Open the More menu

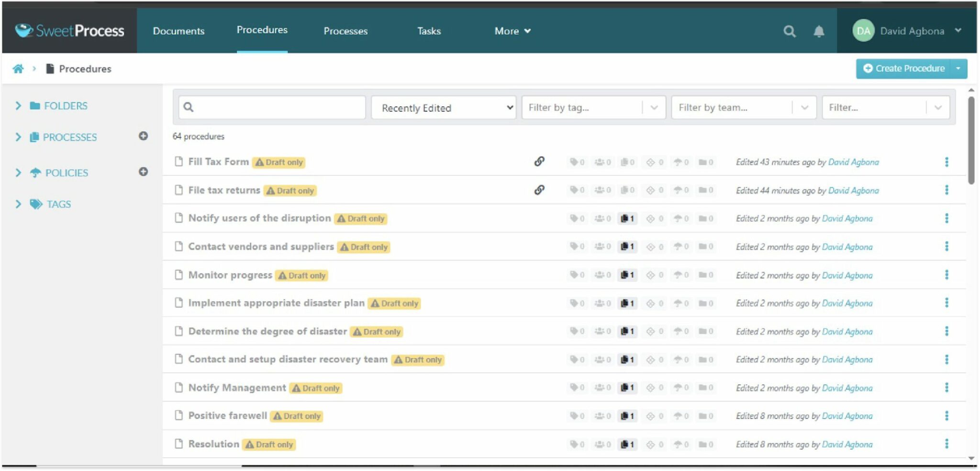pos(512,31)
